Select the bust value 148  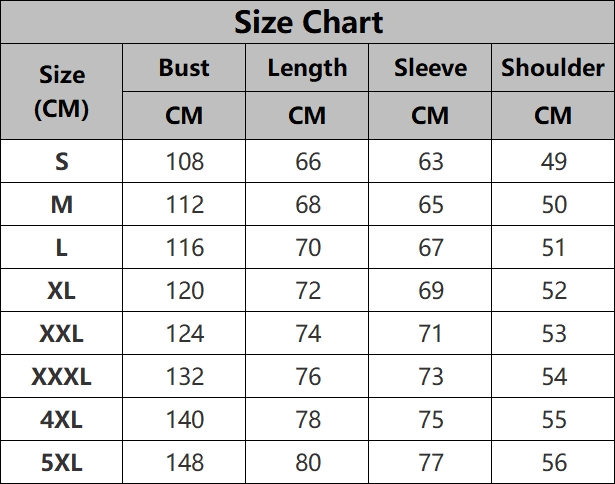(x=184, y=463)
